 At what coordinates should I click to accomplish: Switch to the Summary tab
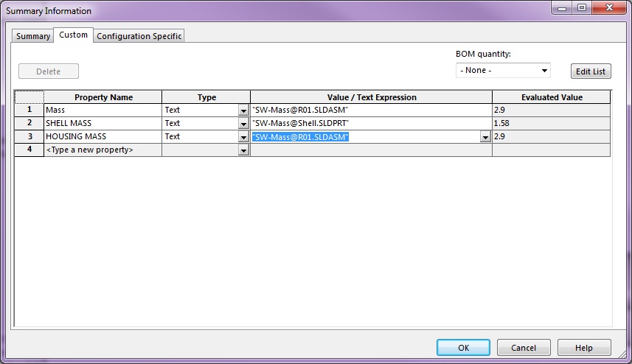[x=32, y=36]
